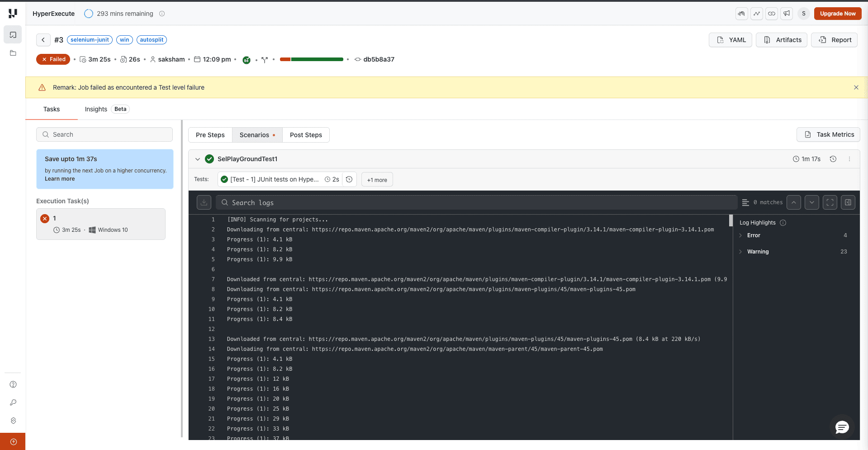Viewport: 868px width, 450px height.
Task: Click the 12:09 pm job start time
Action: click(x=217, y=59)
